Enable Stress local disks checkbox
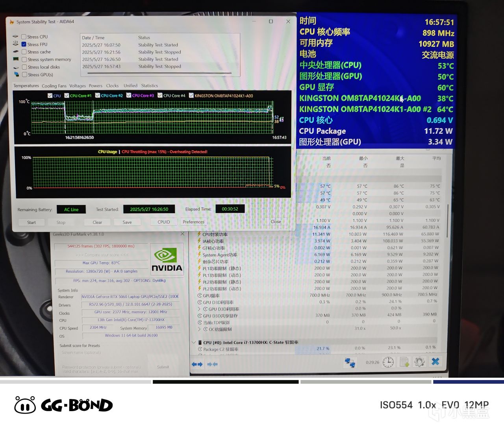The width and height of the screenshot is (504, 432). click(x=24, y=67)
